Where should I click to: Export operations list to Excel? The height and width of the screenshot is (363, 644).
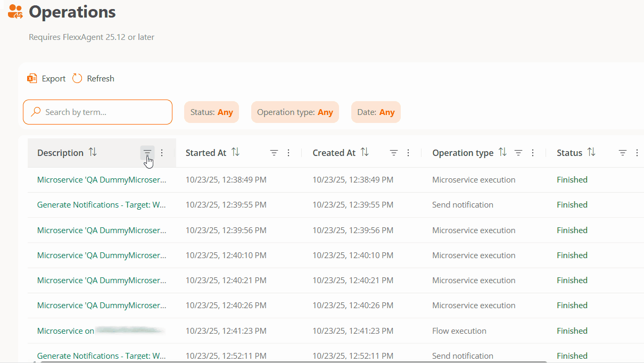[x=47, y=79]
